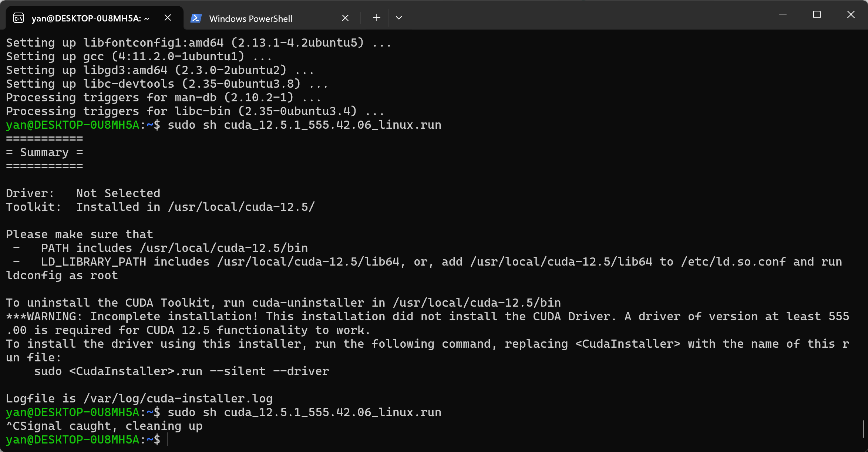Open a new tab with plus button
Viewport: 868px width, 452px height.
[x=376, y=17]
